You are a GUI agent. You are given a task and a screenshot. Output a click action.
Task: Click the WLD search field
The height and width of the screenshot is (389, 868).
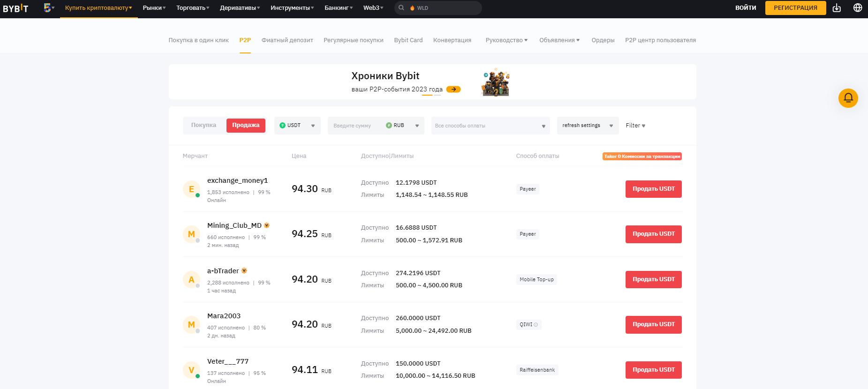(438, 8)
